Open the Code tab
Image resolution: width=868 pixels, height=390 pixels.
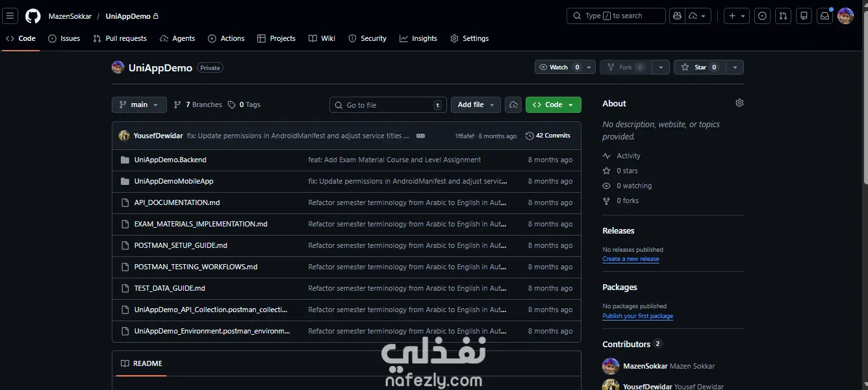click(x=21, y=38)
